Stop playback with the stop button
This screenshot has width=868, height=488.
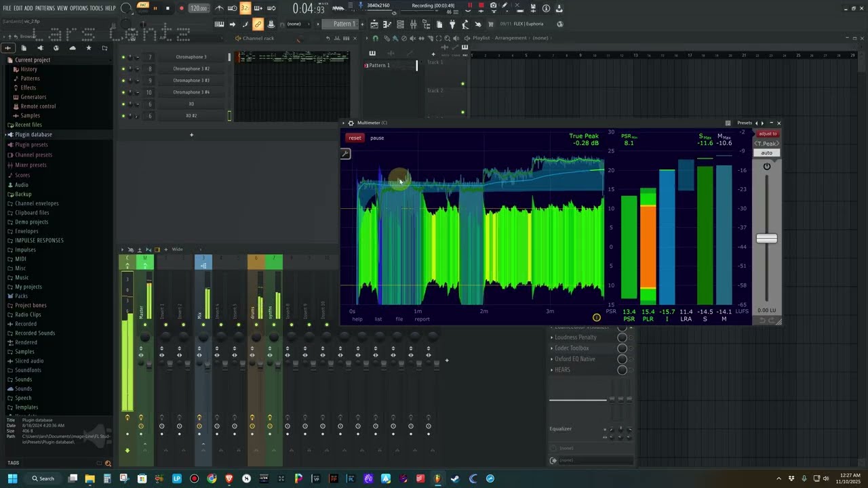point(167,8)
